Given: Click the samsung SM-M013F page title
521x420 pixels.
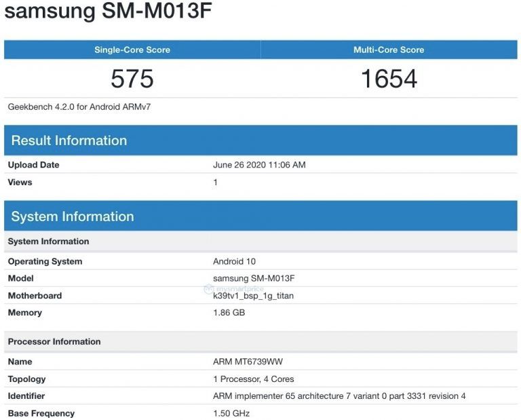Looking at the screenshot, I should [x=108, y=11].
